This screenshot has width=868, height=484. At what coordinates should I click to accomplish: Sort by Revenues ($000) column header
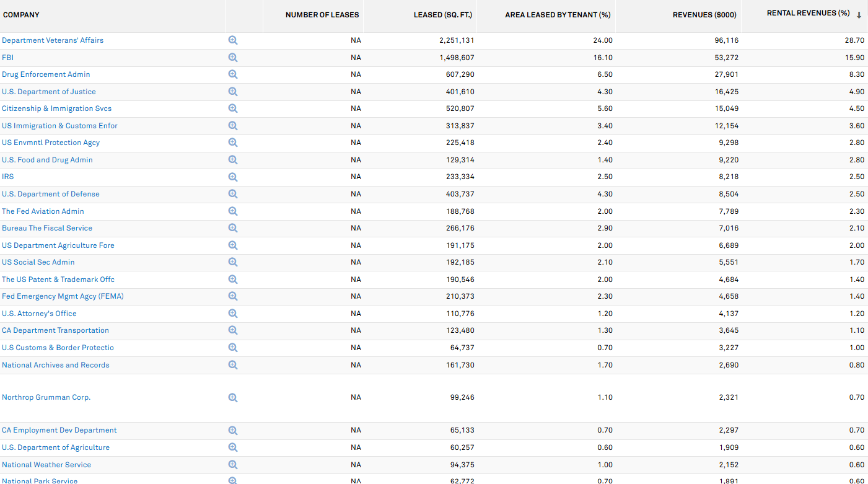[x=705, y=15]
